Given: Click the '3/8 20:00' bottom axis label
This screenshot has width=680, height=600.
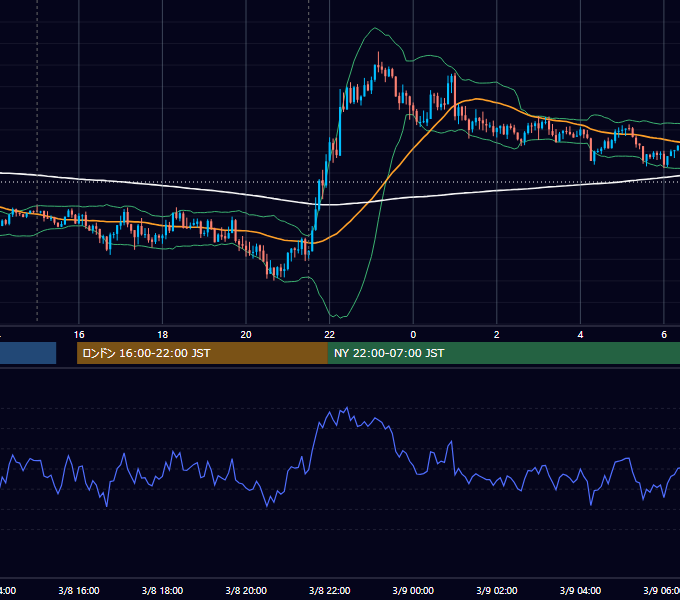Looking at the screenshot, I should (x=246, y=591).
